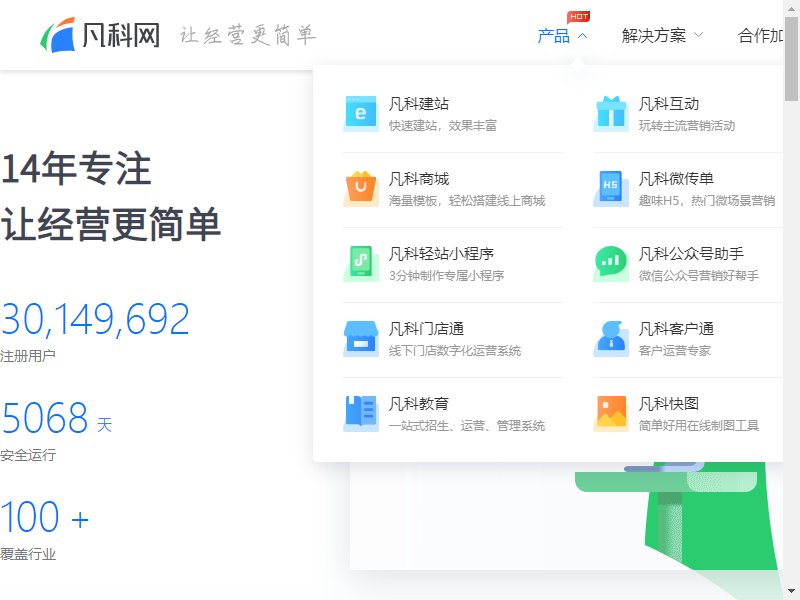This screenshot has width=800, height=600.
Task: Click the 一站式招生、运营、管理系统 description
Action: (467, 426)
